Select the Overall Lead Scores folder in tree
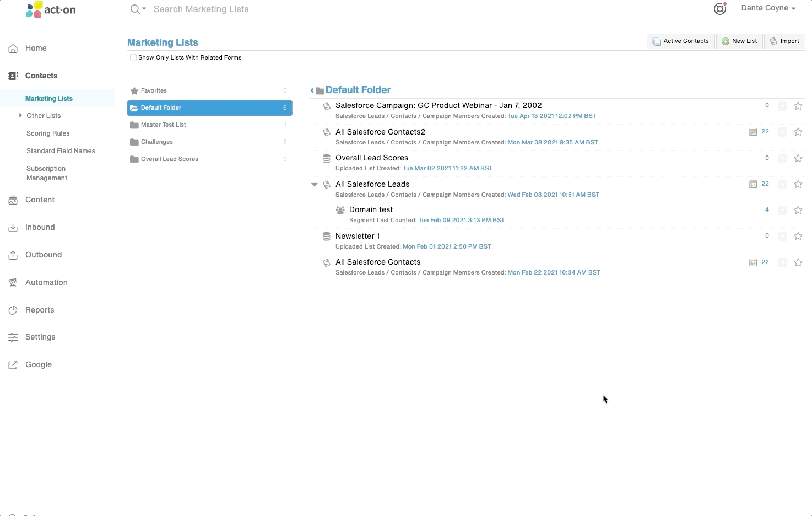The image size is (812, 516). pyautogui.click(x=209, y=159)
